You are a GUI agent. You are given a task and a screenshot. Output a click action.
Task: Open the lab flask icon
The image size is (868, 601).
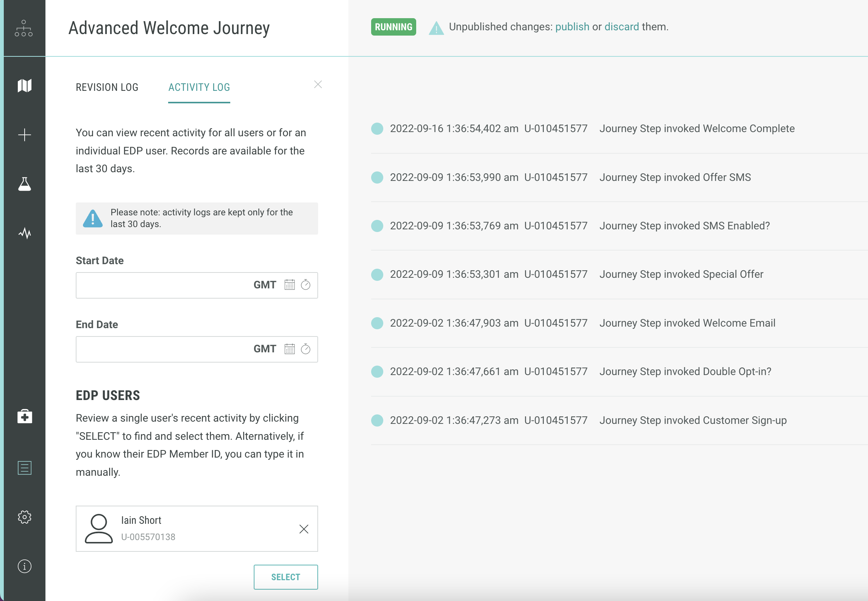coord(25,184)
